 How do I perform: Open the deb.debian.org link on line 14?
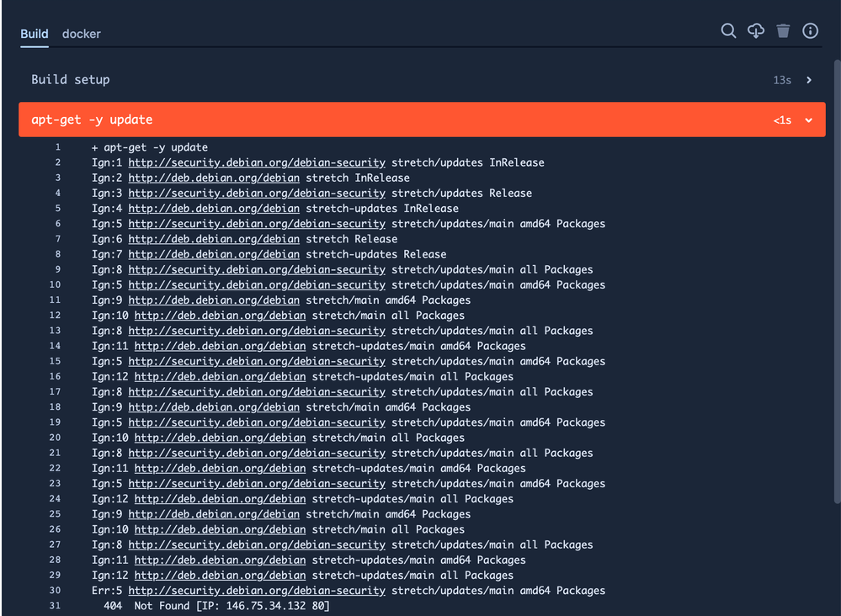coord(220,346)
